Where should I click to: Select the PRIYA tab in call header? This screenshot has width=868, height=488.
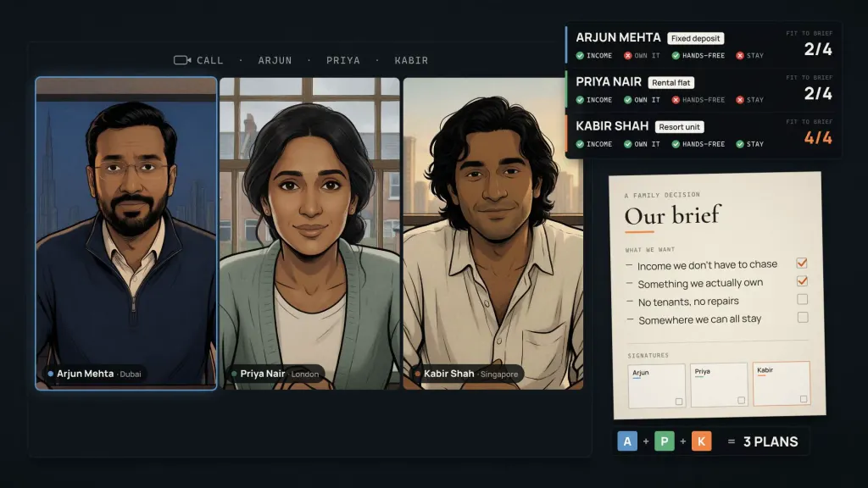pos(342,60)
